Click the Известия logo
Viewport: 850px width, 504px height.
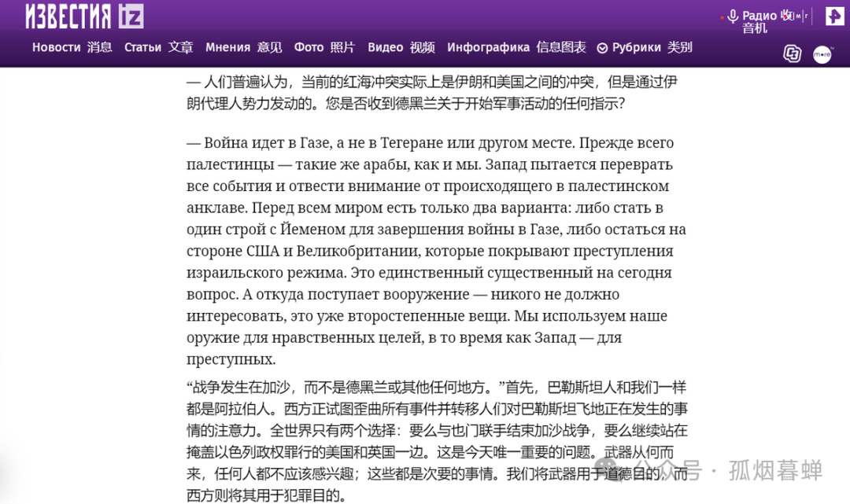coord(68,17)
